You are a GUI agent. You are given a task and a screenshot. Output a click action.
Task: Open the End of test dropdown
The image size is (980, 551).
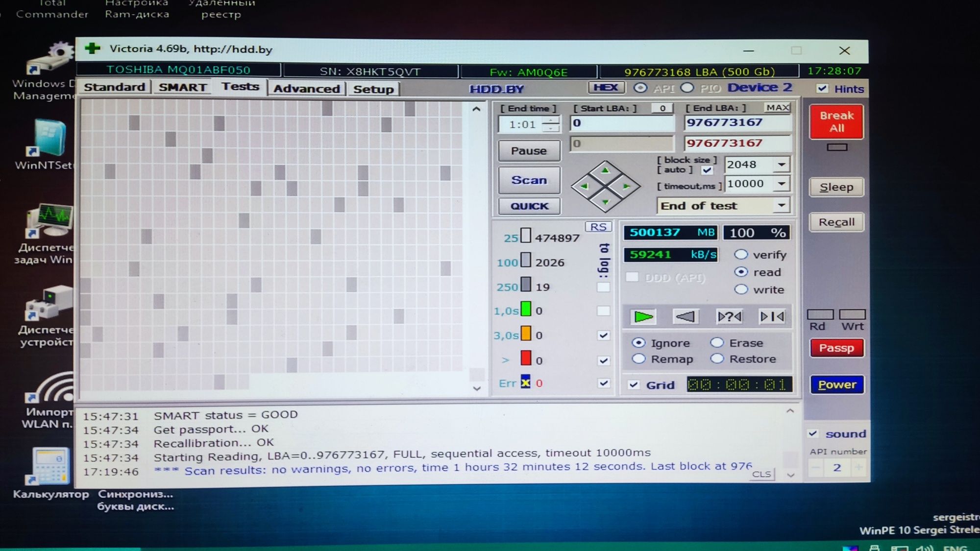click(782, 206)
